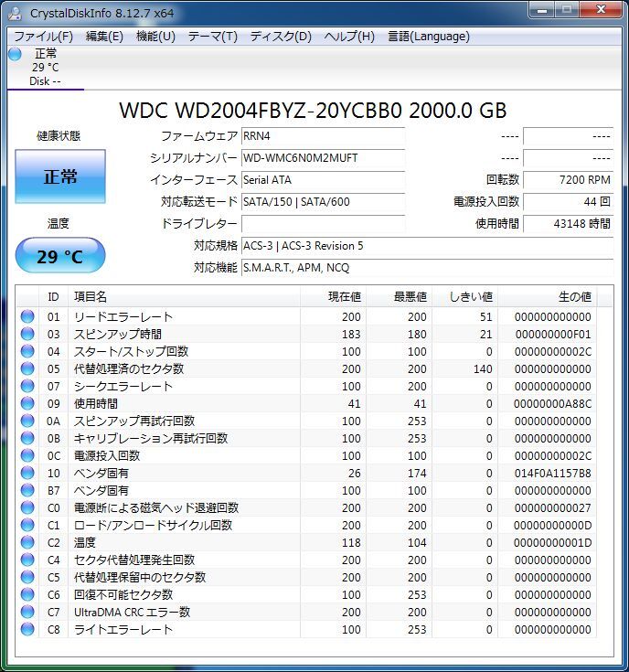Open the テーマ(T) menu
The height and width of the screenshot is (672, 629).
[x=212, y=37]
